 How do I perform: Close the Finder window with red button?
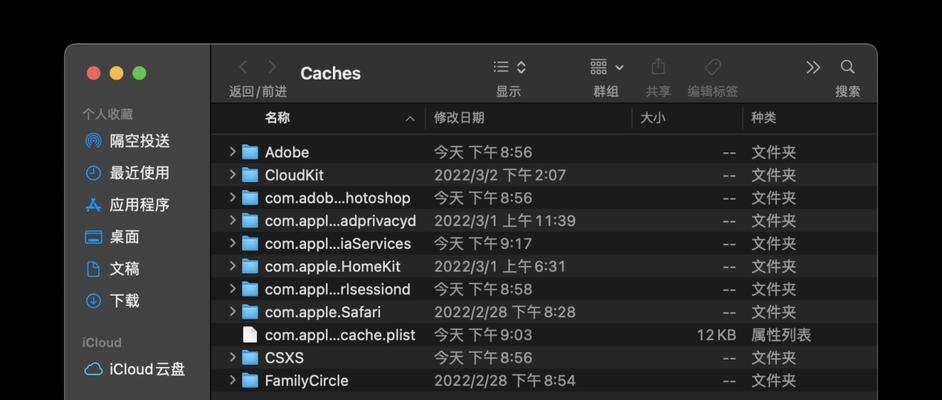tap(93, 73)
